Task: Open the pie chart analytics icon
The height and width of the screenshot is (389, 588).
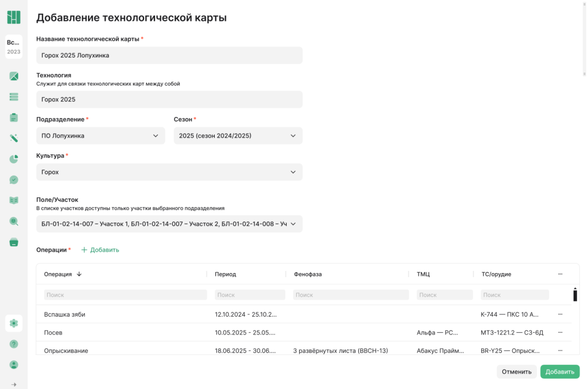Action: (14, 159)
